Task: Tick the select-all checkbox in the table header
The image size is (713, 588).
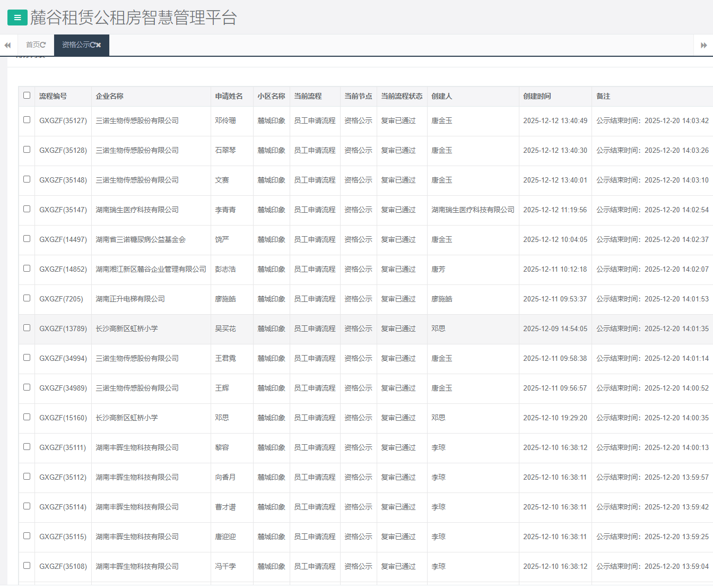Action: click(27, 96)
